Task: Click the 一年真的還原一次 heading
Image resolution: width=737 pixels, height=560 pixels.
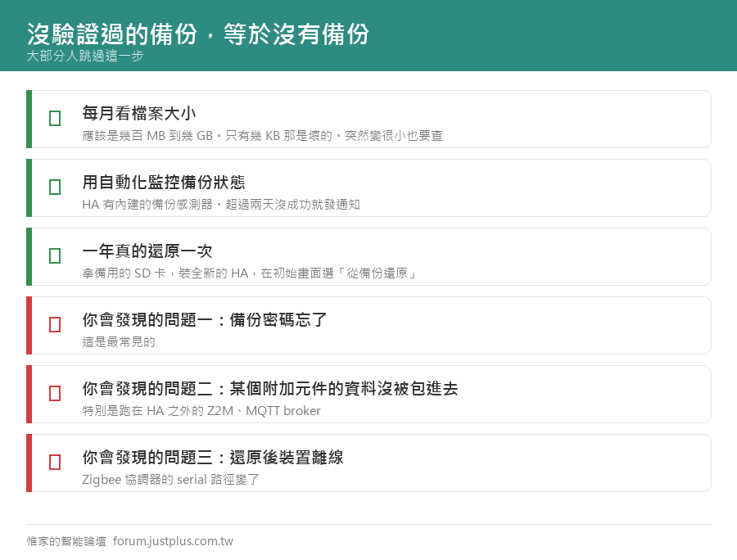Action: 147,251
